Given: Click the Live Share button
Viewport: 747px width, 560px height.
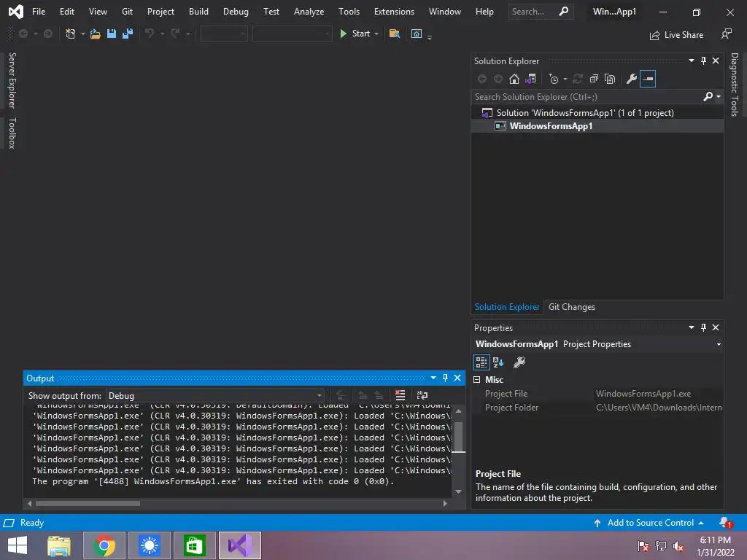Looking at the screenshot, I should 676,35.
